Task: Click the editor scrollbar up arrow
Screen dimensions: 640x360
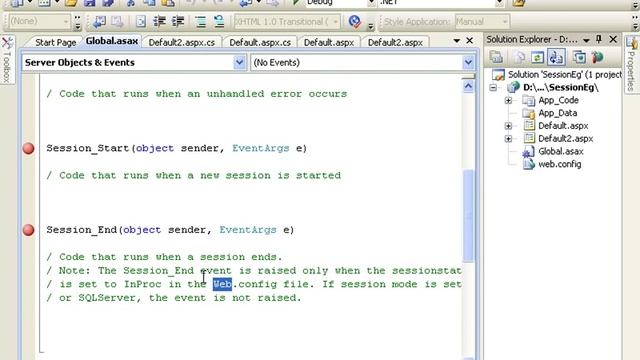Action: [x=468, y=86]
